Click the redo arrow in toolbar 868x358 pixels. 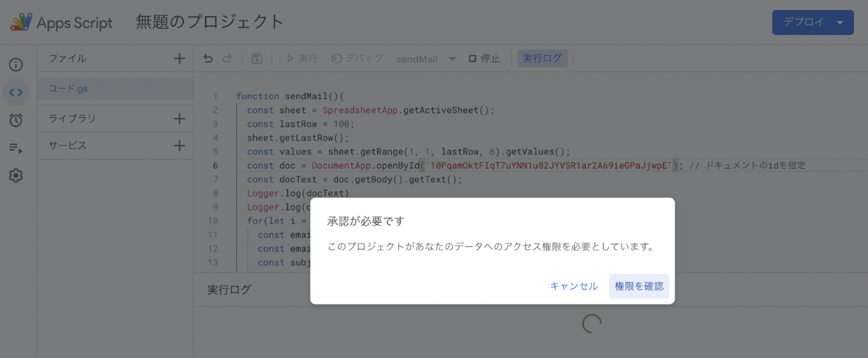[x=227, y=59]
